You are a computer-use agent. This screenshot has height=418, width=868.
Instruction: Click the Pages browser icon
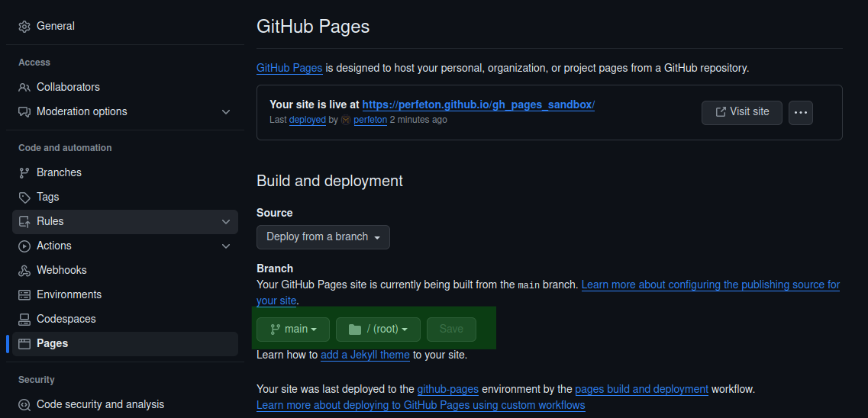coord(24,344)
